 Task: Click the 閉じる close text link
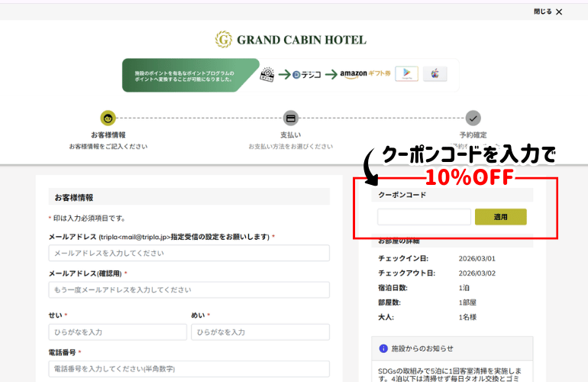click(x=541, y=12)
